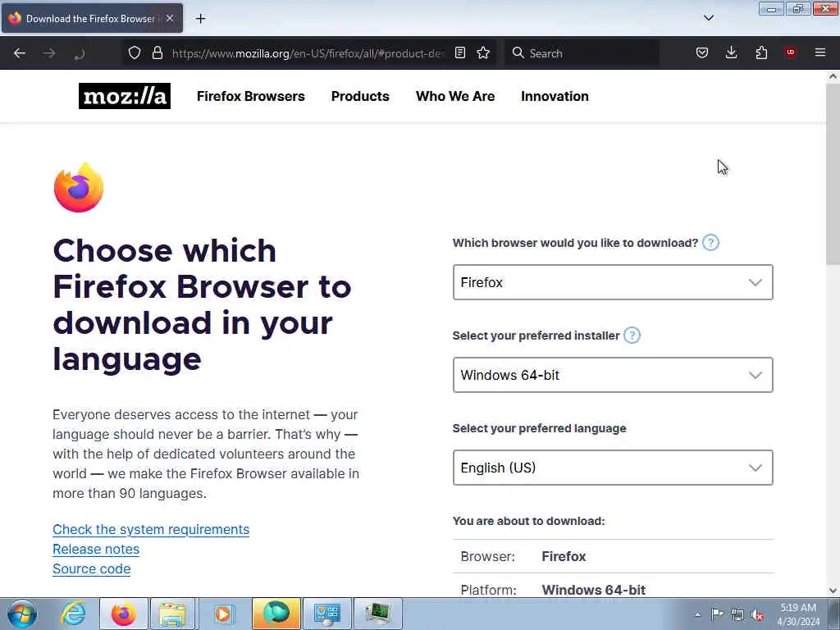840x630 pixels.
Task: Click the Firefox logo on the page
Action: [x=79, y=188]
